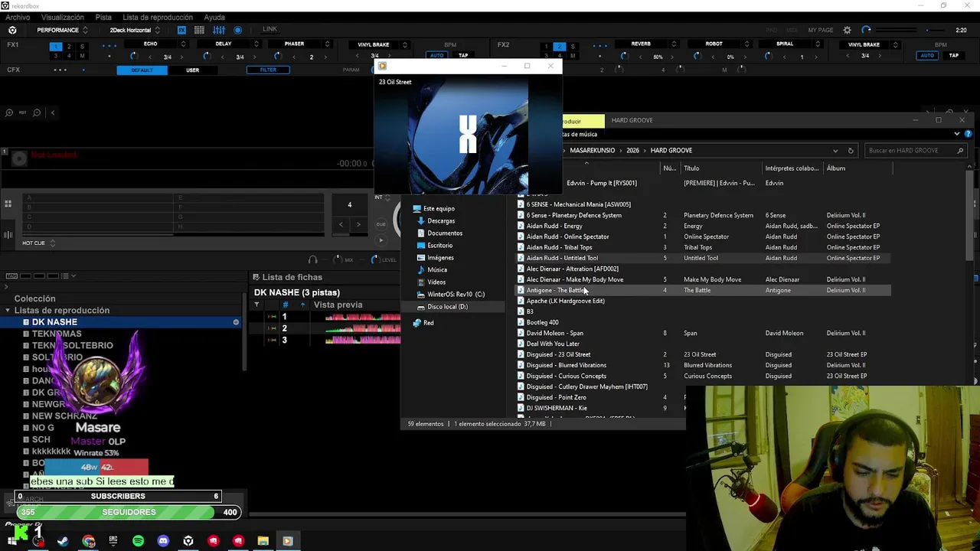Viewport: 980px width, 551px height.
Task: Open Discord from the taskbar
Action: pyautogui.click(x=163, y=541)
